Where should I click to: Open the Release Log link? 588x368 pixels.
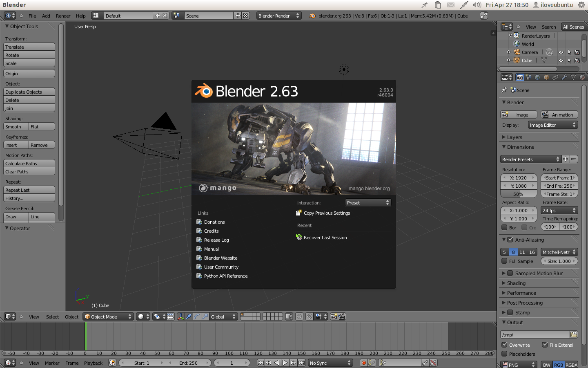point(216,240)
